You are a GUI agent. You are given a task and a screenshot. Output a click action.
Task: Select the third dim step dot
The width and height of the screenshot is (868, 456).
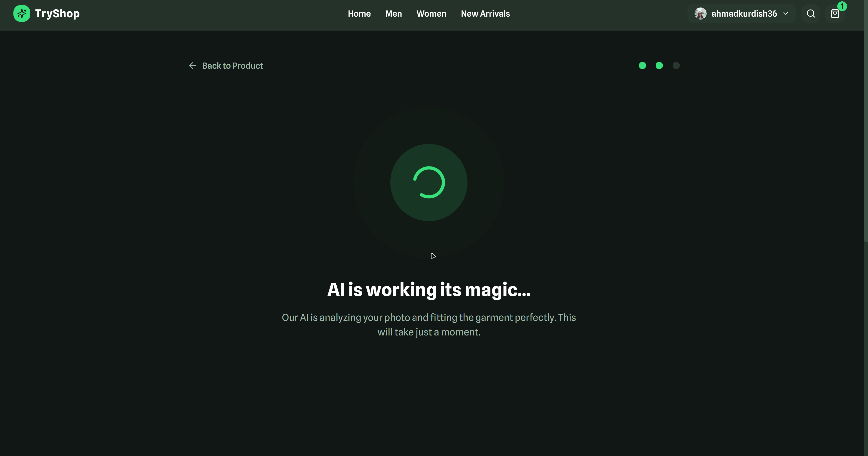pos(676,66)
